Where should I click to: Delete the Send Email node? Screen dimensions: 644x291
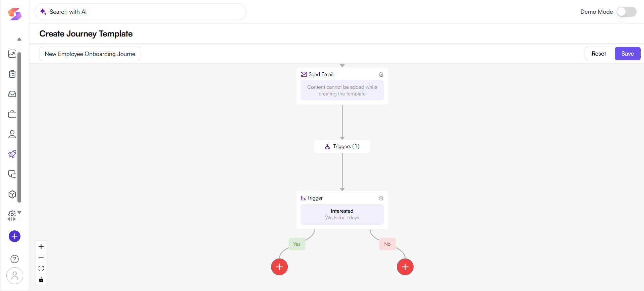click(381, 74)
